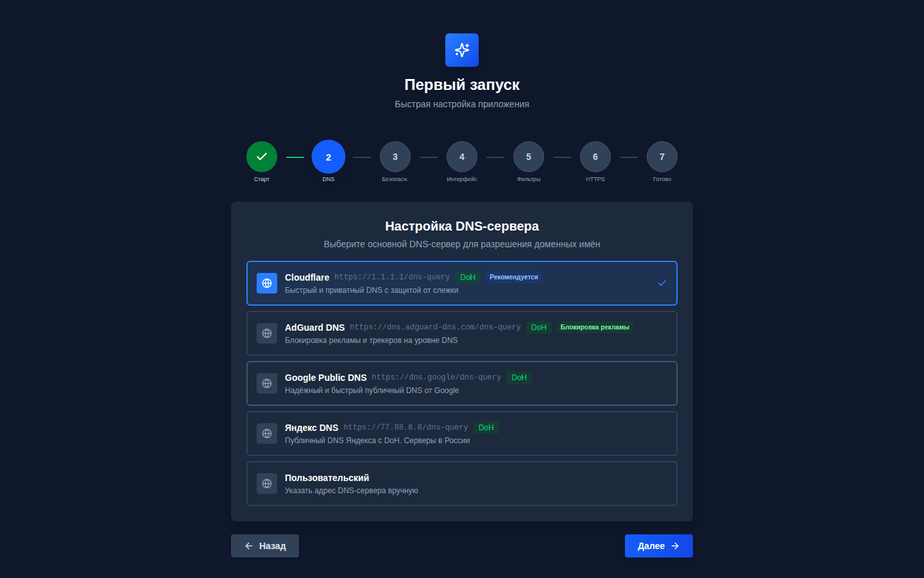This screenshot has height=578, width=924.
Task: Click the https://dns.google/dns-query URL
Action: coord(436,378)
